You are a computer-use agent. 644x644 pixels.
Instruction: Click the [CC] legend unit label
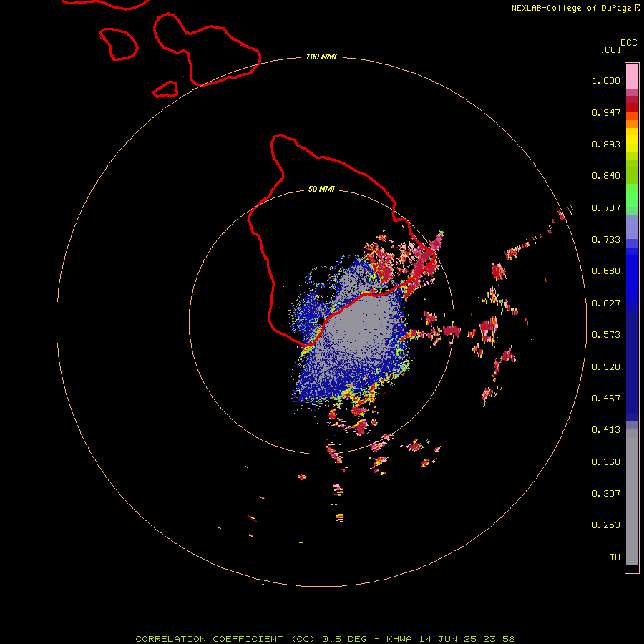pos(610,49)
